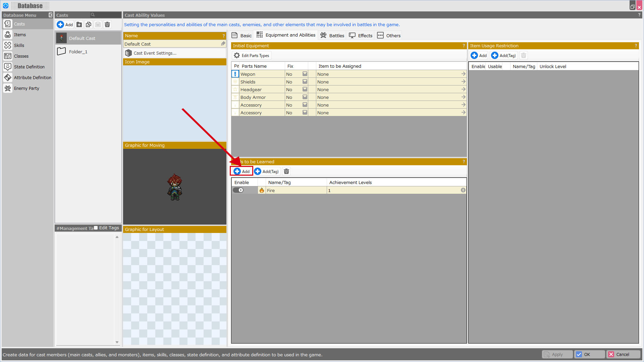Open the Items database section

click(28, 35)
